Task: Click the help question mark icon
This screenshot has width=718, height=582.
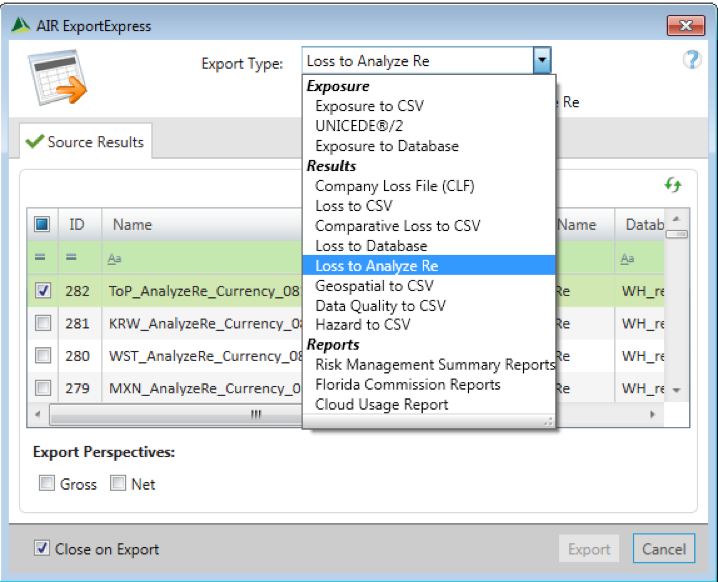Action: point(692,59)
